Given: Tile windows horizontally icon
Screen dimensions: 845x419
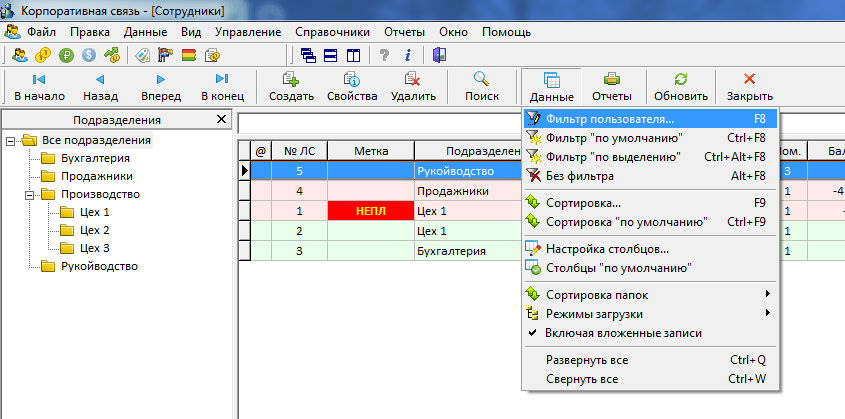Looking at the screenshot, I should coord(330,55).
